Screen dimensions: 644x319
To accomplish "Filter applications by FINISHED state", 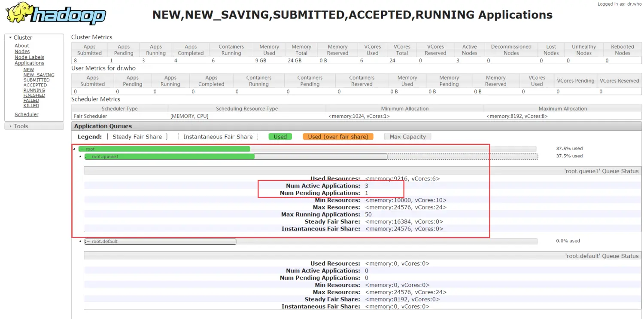I will point(34,95).
